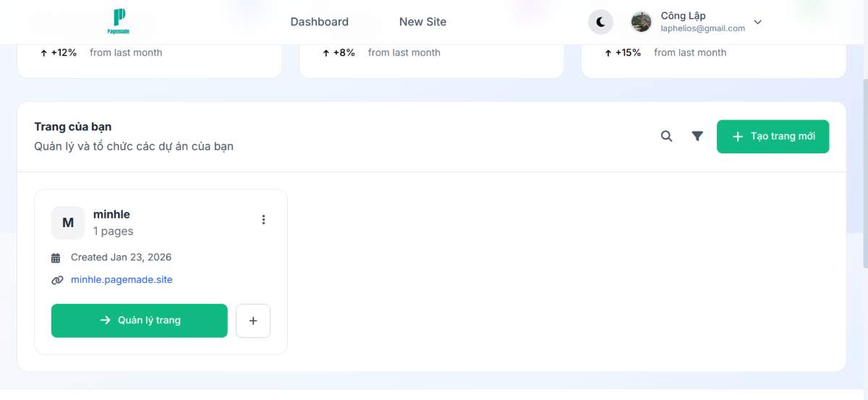Click the Công Lập user name
Viewport: 868px width, 400px height.
pos(684,15)
